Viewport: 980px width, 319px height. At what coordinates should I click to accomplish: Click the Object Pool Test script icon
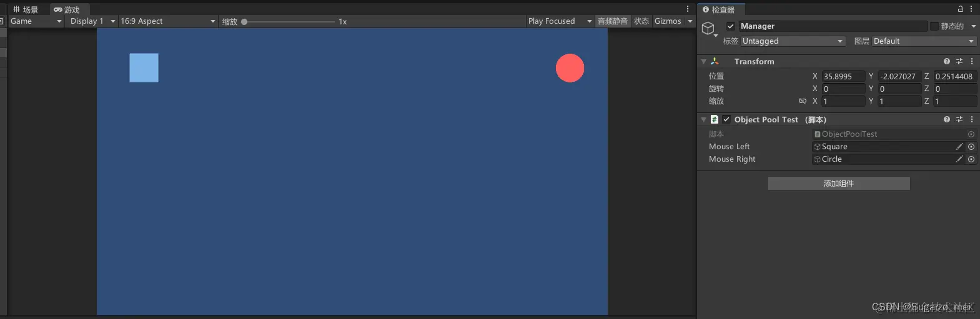pos(715,119)
